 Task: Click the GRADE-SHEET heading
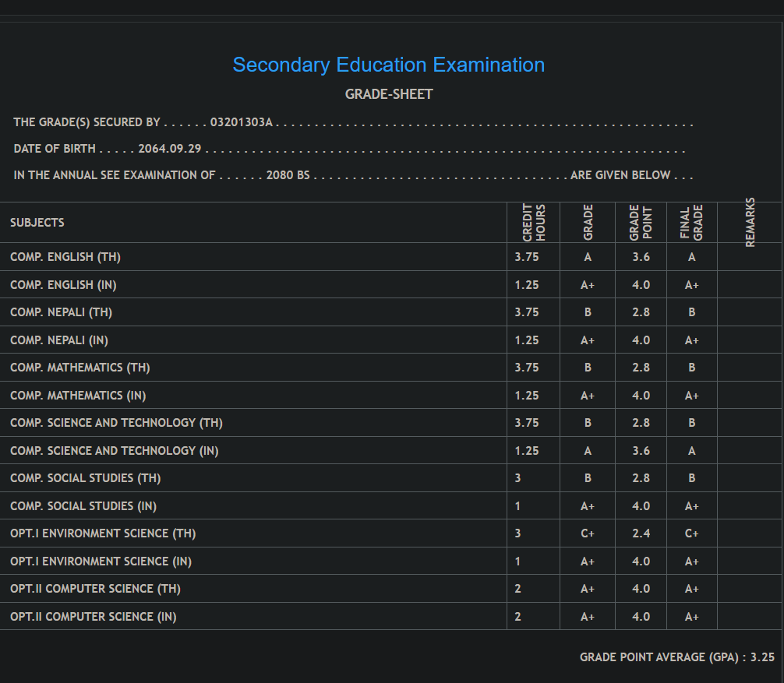[x=388, y=94]
